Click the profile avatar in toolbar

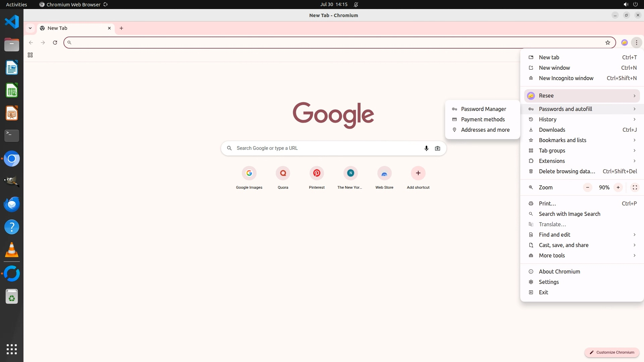(x=624, y=43)
